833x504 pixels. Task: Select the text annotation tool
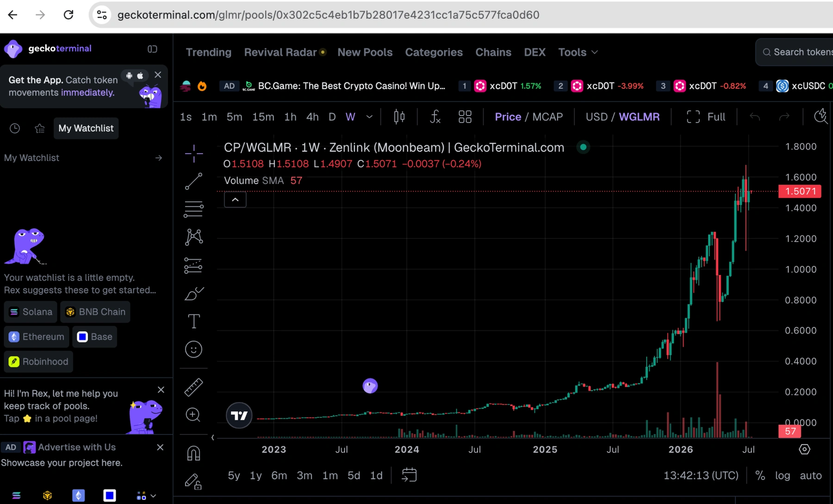tap(193, 321)
